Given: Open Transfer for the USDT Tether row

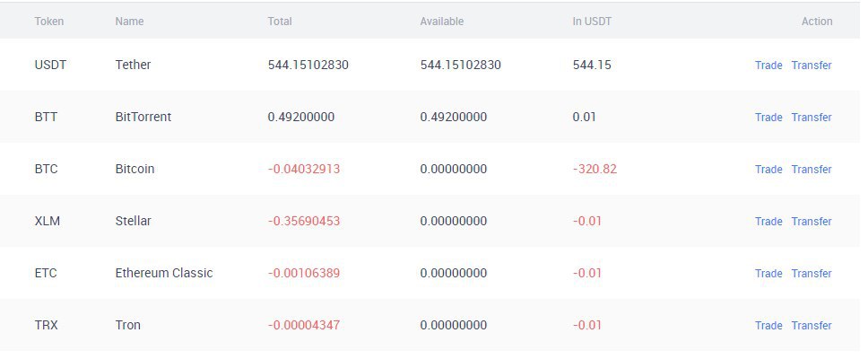Looking at the screenshot, I should click(x=812, y=66).
